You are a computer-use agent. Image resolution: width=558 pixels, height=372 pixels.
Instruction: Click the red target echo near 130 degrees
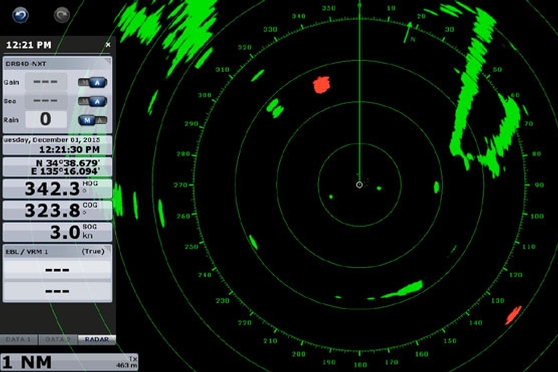click(x=514, y=315)
